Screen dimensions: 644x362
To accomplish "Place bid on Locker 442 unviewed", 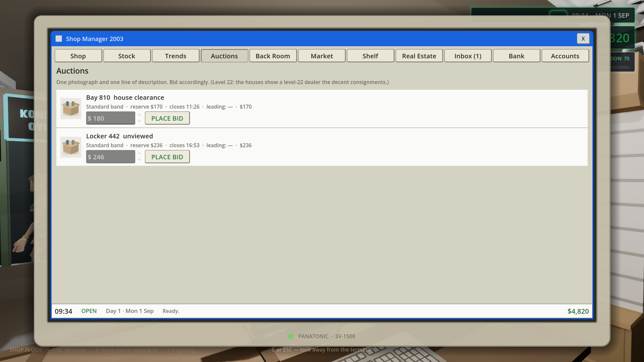I will coord(167,157).
